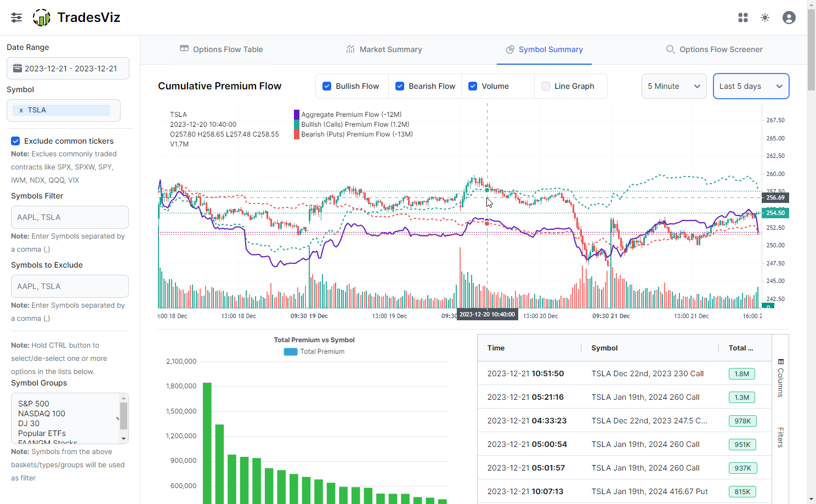Select row TSLA Dec 22nd, 2023 230 Call
Image resolution: width=816 pixels, height=504 pixels.
(x=625, y=373)
